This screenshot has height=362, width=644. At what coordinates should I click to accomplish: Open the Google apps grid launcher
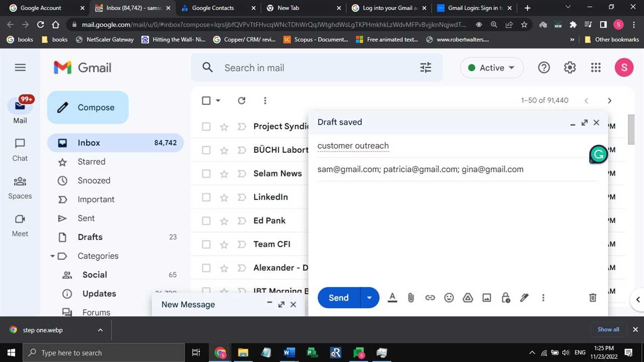point(596,68)
